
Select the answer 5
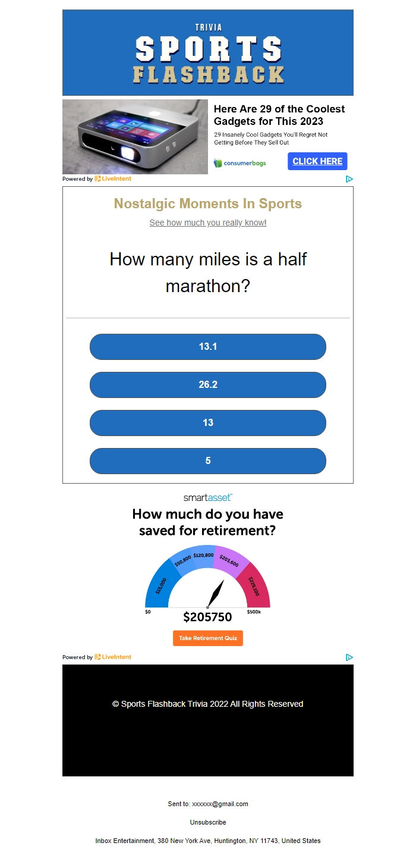point(208,461)
